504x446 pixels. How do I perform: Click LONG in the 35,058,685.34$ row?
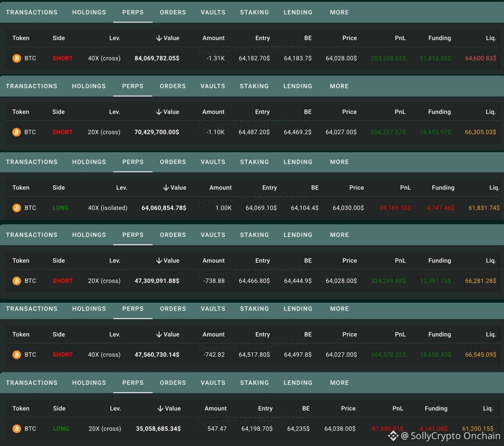(x=61, y=429)
